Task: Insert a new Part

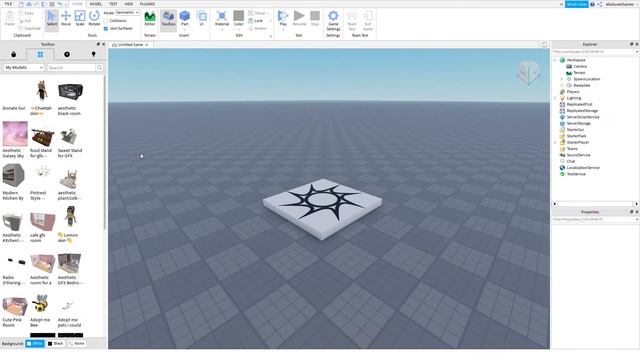Action: click(184, 19)
